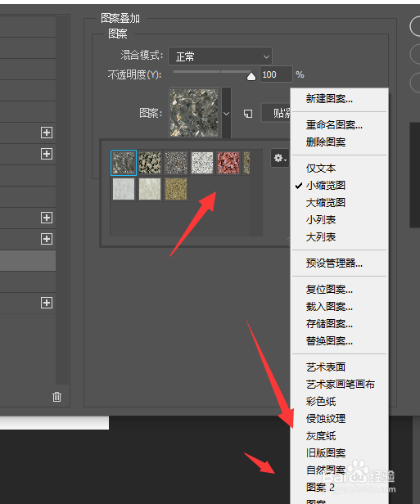Click the trash icon to delete effect

(56, 397)
